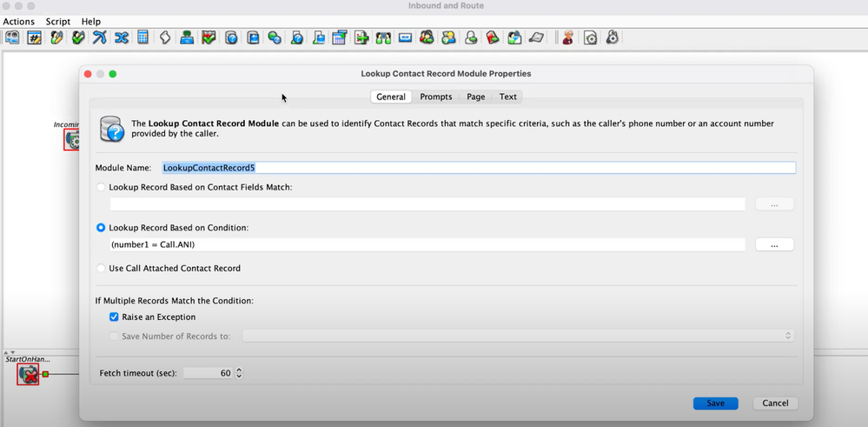Select the database with floppy disk toolbar icon

click(253, 37)
